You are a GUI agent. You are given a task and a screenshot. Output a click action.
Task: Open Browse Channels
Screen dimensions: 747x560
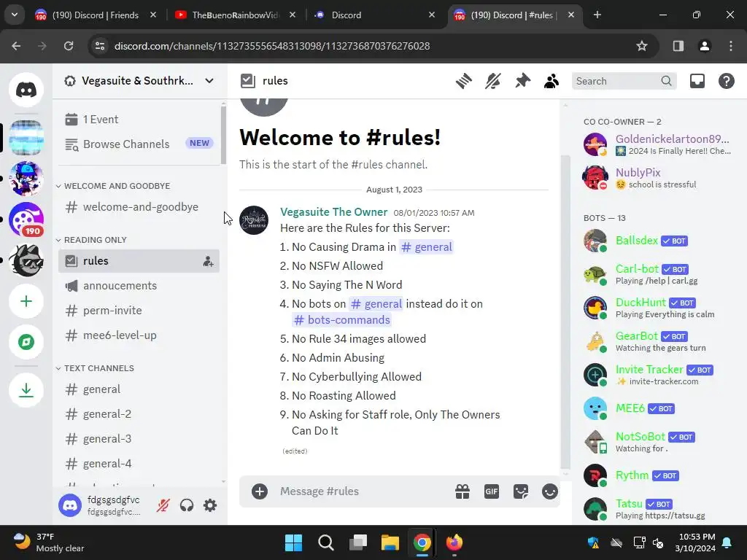pyautogui.click(x=139, y=144)
